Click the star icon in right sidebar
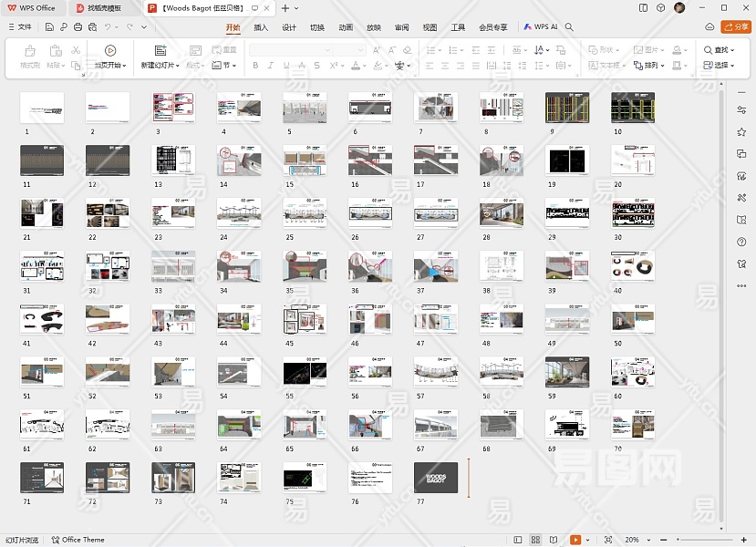The width and height of the screenshot is (756, 547). (x=741, y=132)
